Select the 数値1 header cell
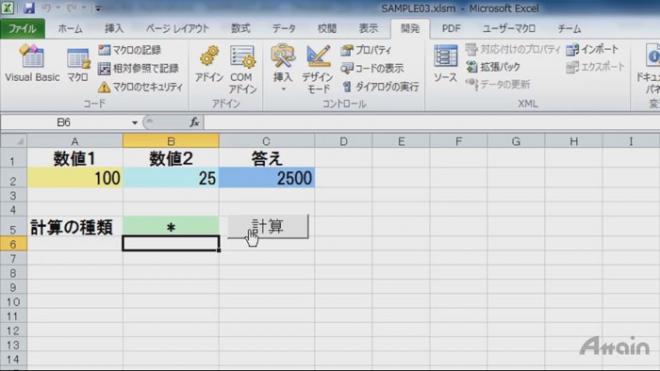 point(75,158)
